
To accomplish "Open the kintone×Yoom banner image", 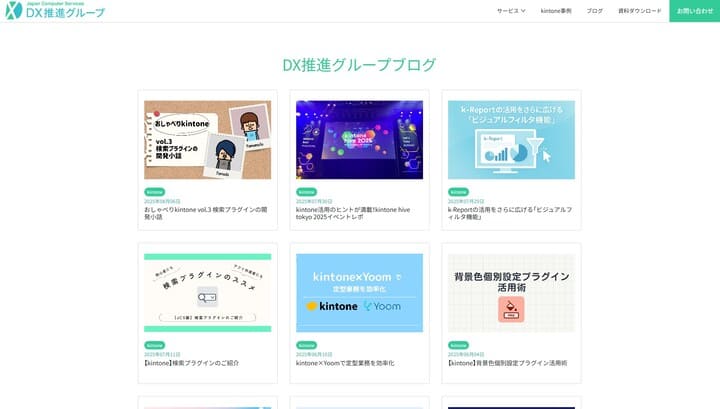I will click(359, 292).
